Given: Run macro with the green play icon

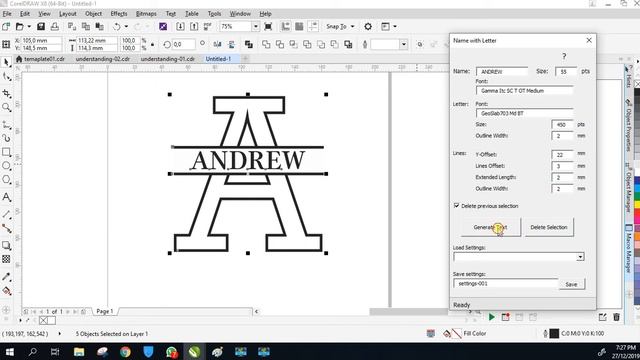Looking at the screenshot, I should 491,317.
